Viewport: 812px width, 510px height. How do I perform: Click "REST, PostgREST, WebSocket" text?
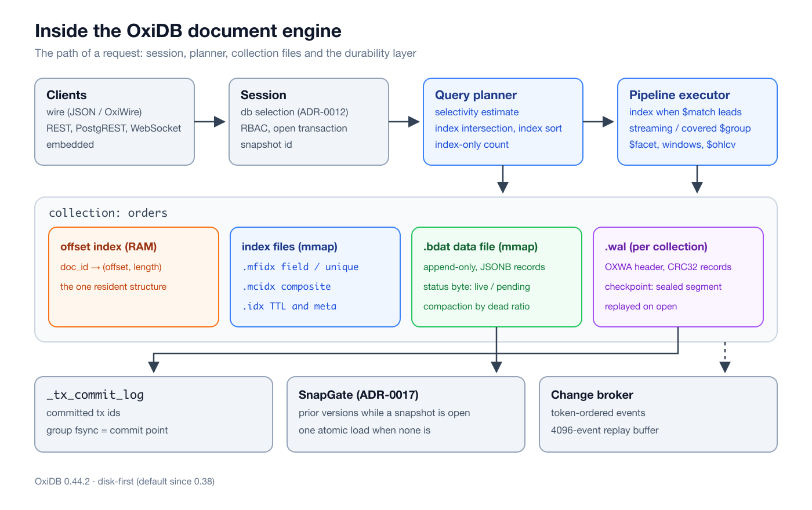click(114, 128)
